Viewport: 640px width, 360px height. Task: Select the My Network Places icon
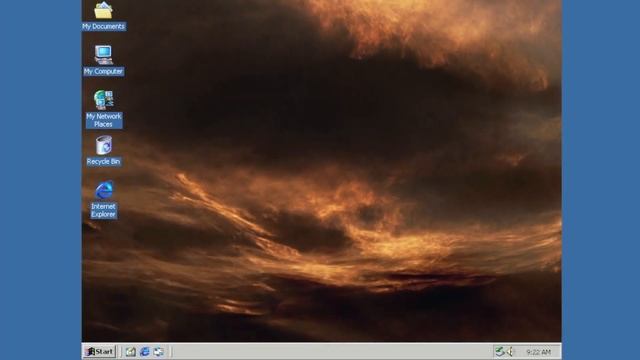tap(103, 100)
